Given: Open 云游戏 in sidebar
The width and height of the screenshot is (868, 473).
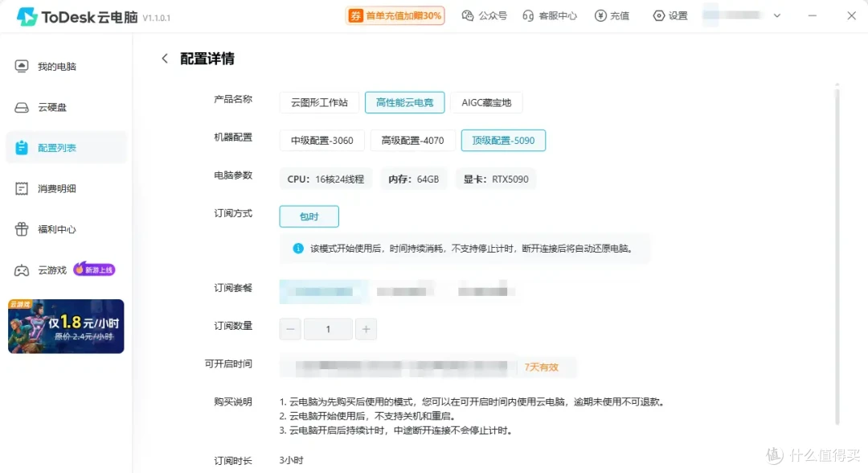Looking at the screenshot, I should [x=52, y=269].
